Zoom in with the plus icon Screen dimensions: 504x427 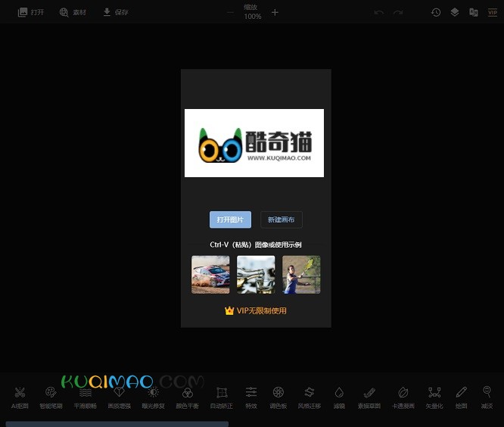(x=275, y=13)
